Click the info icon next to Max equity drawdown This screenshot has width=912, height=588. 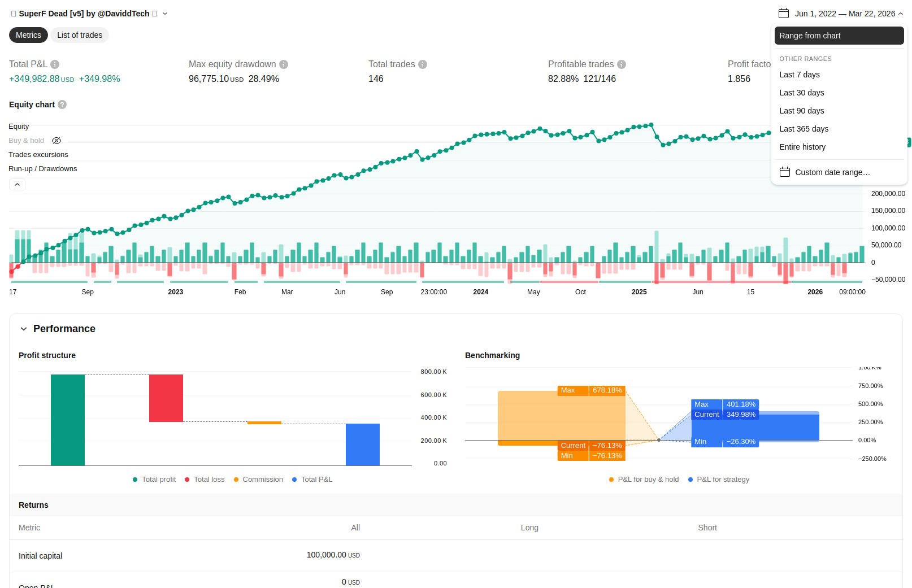click(x=284, y=64)
